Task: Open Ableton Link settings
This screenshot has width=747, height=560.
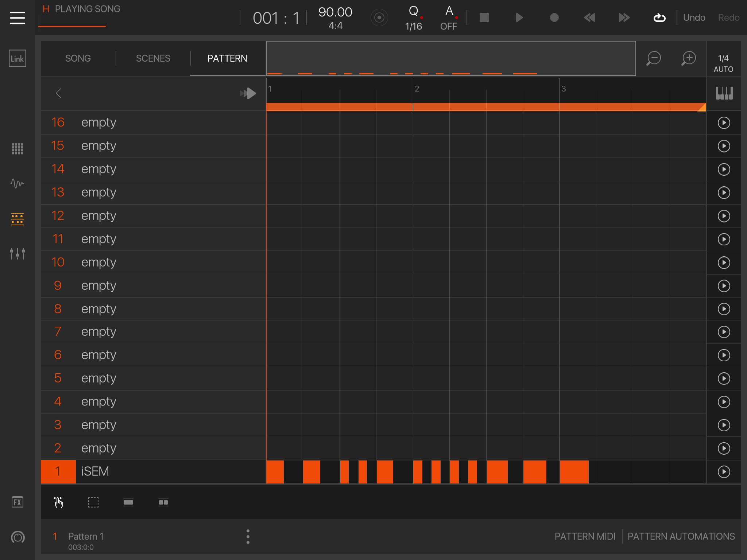Action: coord(17,58)
